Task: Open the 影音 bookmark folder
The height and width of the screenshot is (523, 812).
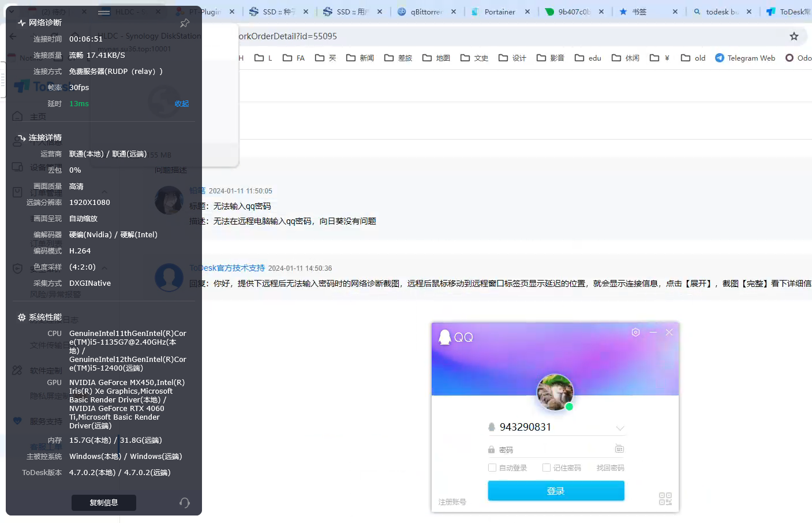Action: (551, 58)
